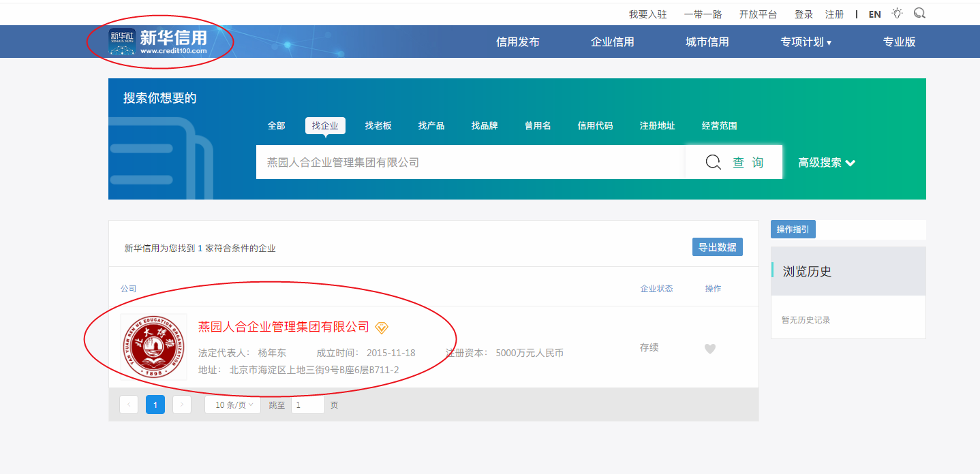Click legal representative name 杨年东
Image resolution: width=980 pixels, height=474 pixels.
272,353
